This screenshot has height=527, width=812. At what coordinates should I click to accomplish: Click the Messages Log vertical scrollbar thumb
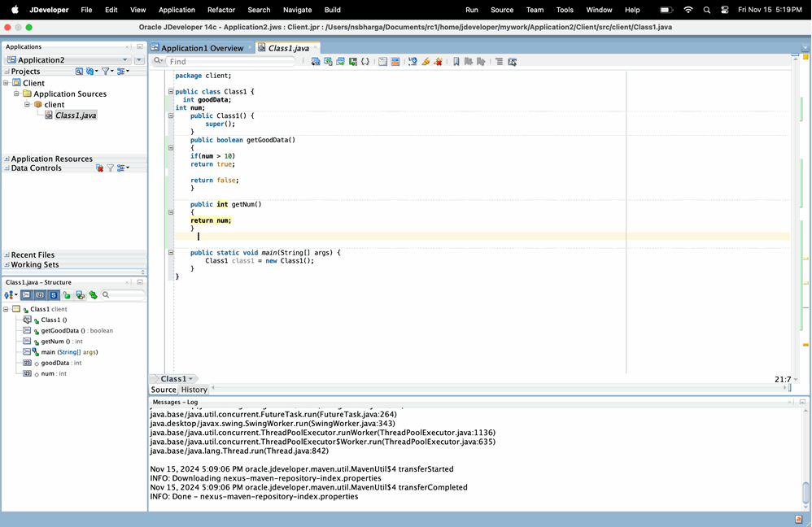pyautogui.click(x=805, y=492)
